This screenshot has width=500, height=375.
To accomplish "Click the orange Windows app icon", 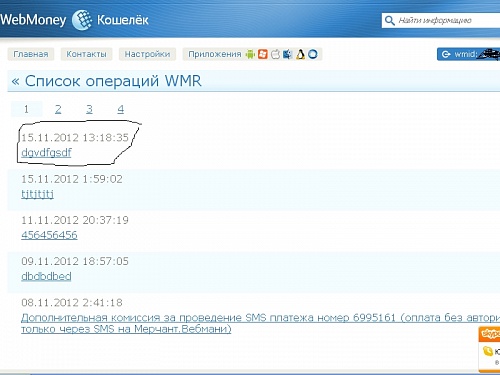I will pos(263,54).
